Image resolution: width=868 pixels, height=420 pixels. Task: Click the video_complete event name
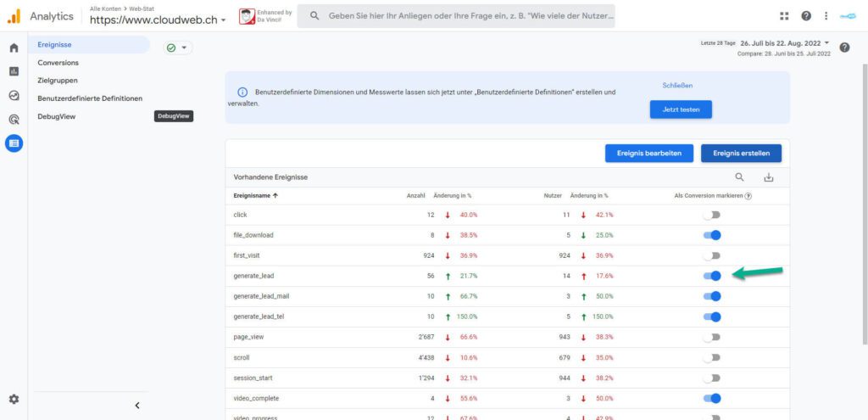[256, 398]
